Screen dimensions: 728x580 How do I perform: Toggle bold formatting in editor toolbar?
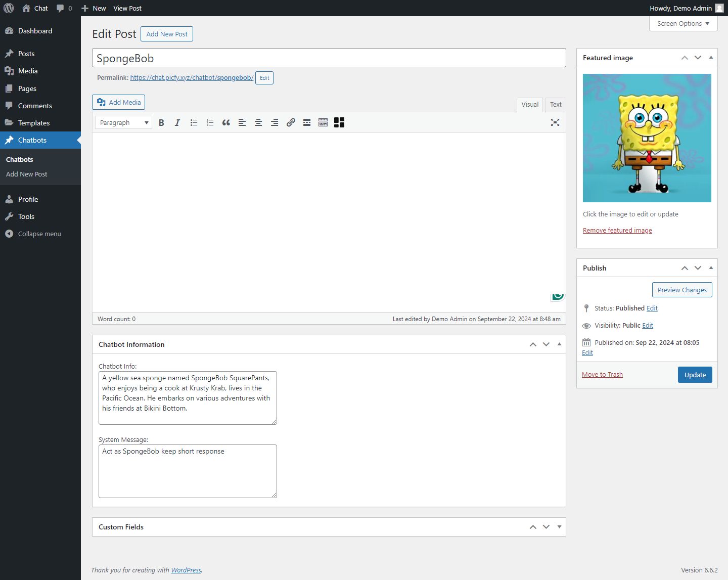coord(161,122)
